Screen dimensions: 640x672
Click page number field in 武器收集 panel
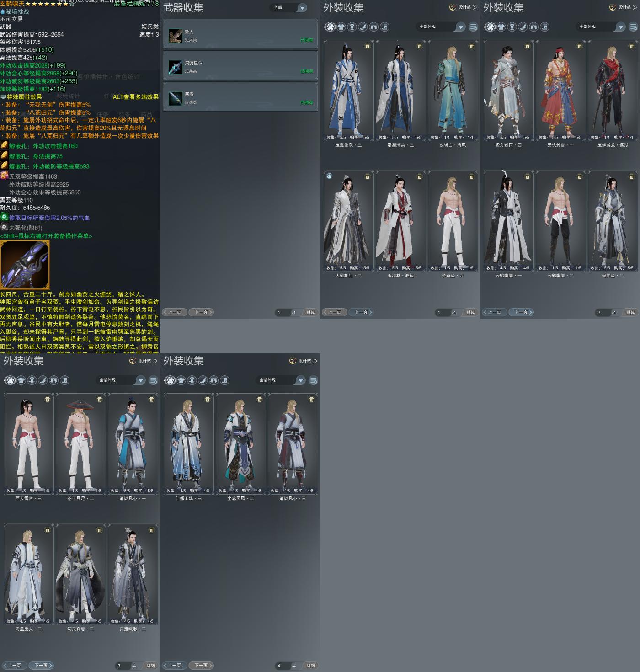[283, 312]
